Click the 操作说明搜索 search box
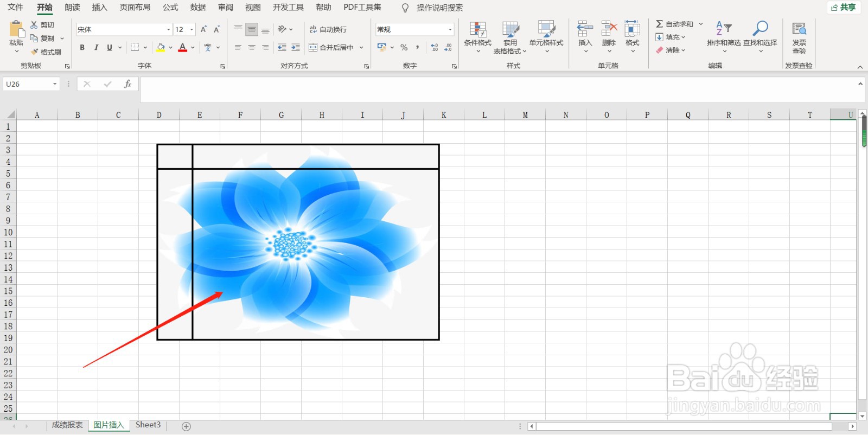 [439, 8]
